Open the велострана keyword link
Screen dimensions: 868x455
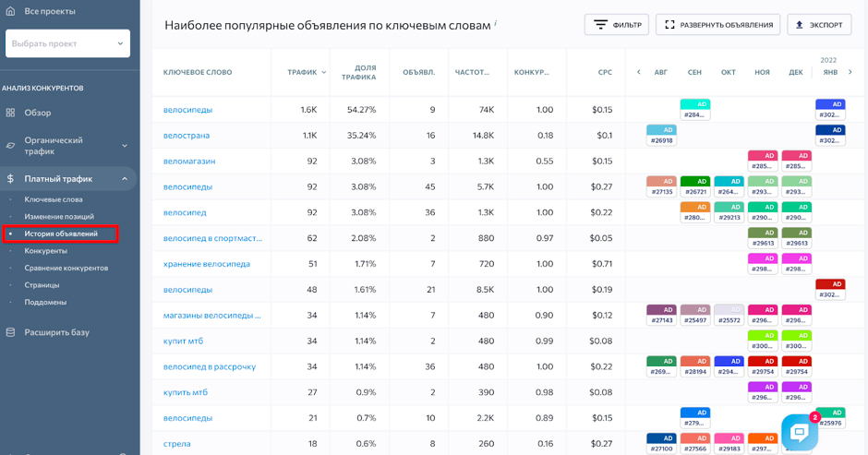(x=186, y=135)
